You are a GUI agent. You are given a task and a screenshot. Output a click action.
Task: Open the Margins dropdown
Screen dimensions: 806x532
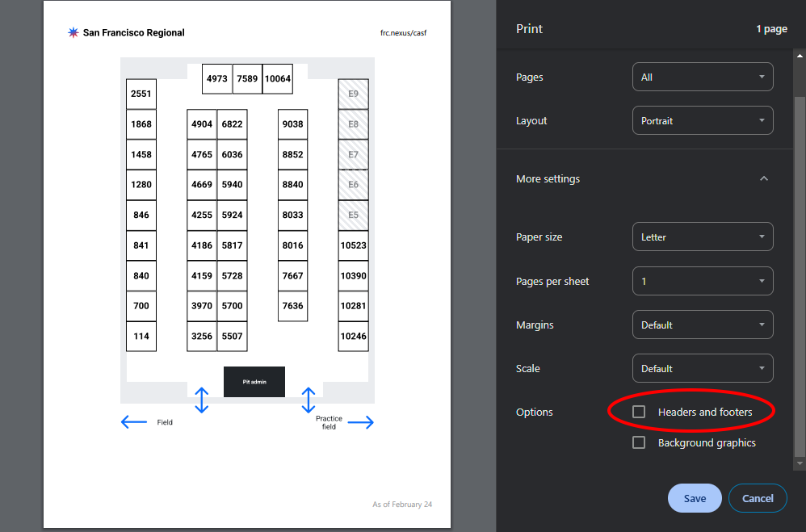point(702,325)
